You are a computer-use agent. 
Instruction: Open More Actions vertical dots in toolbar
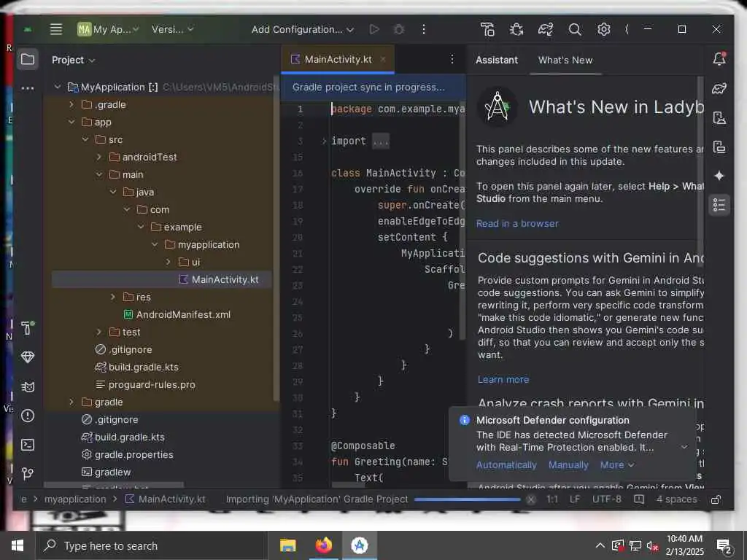coord(424,29)
